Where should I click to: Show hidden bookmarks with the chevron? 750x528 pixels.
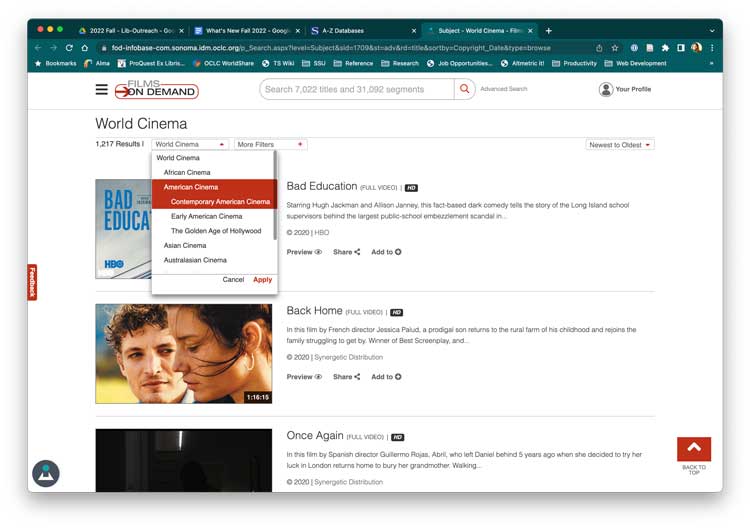click(712, 63)
